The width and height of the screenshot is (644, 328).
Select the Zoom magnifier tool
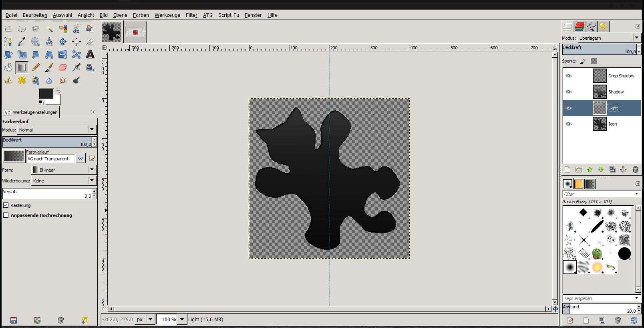(x=36, y=42)
